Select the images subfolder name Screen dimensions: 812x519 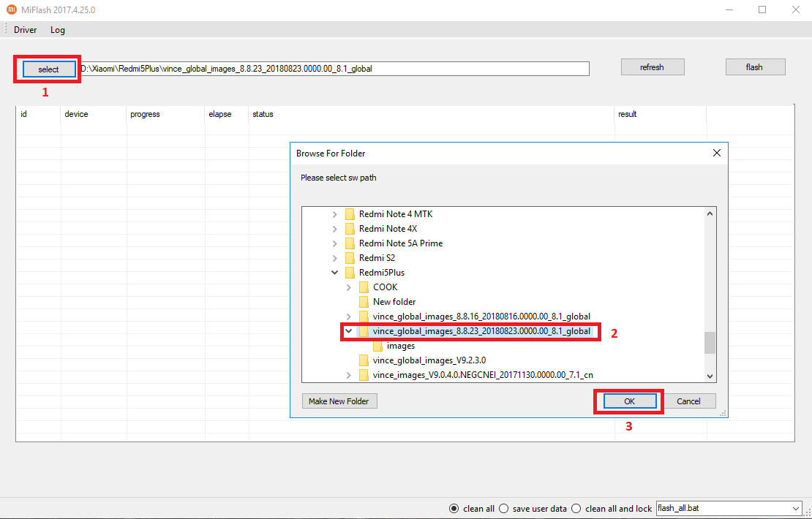(x=400, y=346)
